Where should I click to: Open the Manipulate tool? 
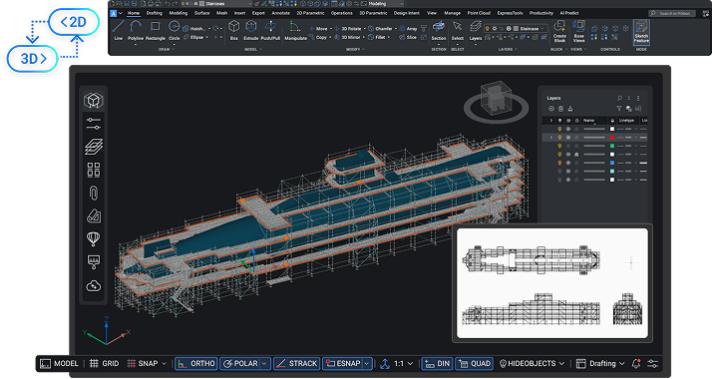click(x=295, y=30)
